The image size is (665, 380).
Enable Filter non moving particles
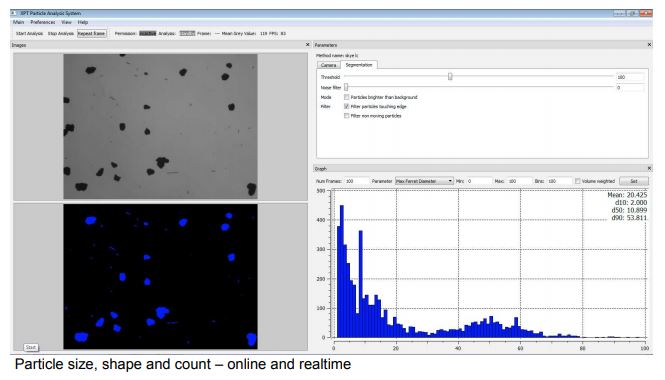coord(346,116)
